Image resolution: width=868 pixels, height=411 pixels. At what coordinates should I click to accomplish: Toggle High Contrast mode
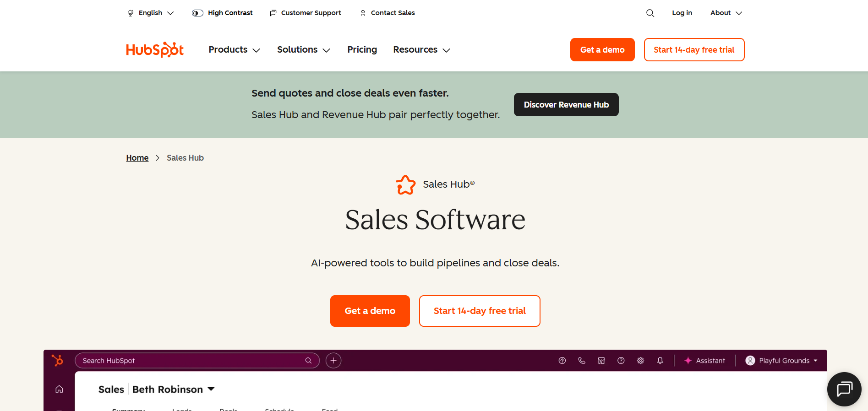[222, 13]
